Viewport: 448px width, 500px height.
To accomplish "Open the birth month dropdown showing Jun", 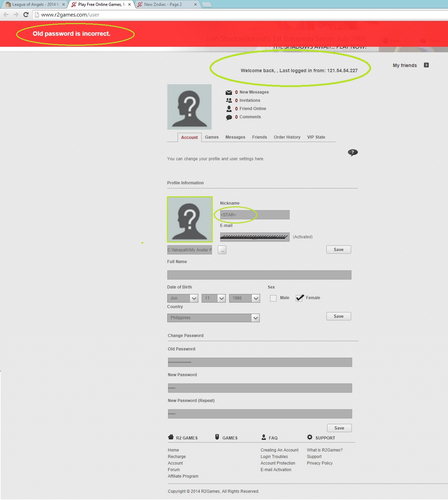I will pos(182,298).
